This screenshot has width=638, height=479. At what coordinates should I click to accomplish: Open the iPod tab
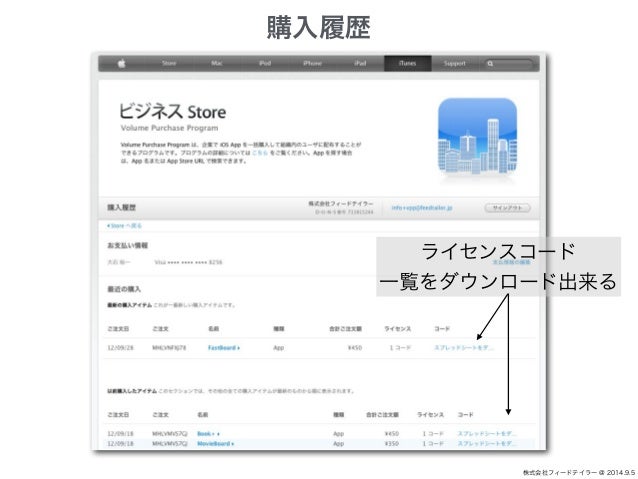265,63
